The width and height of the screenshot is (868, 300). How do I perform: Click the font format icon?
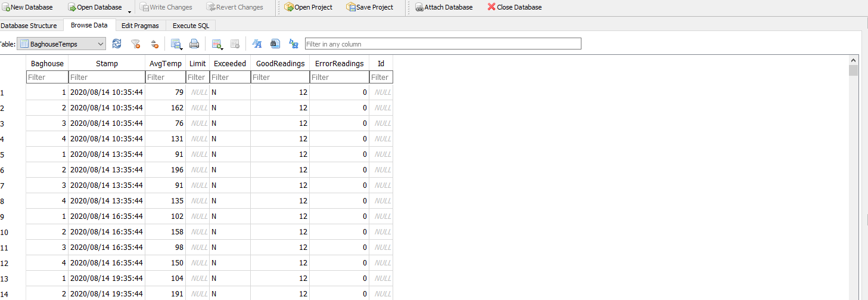257,44
